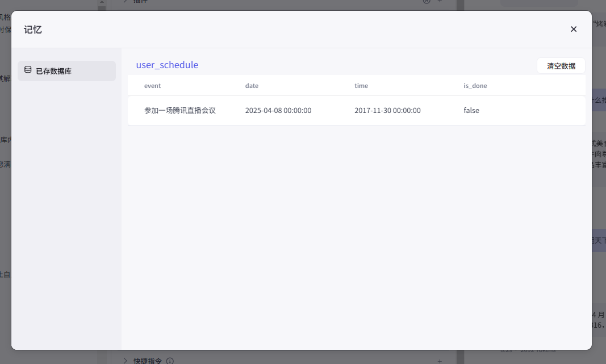Click the 2017-11-30 00:00:00 time cell
Screen dimensions: 606x364
coord(387,111)
